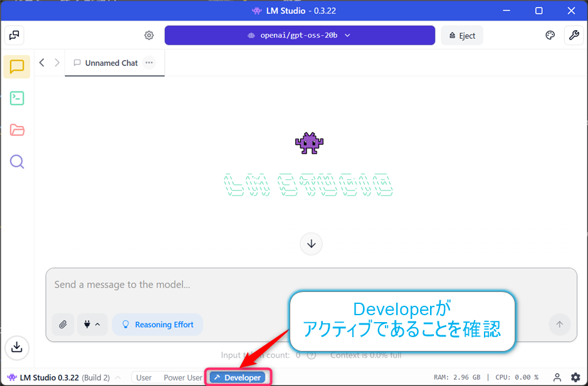Screen dimensions: 588x386
Task: Focus the message input field
Action: (x=311, y=285)
